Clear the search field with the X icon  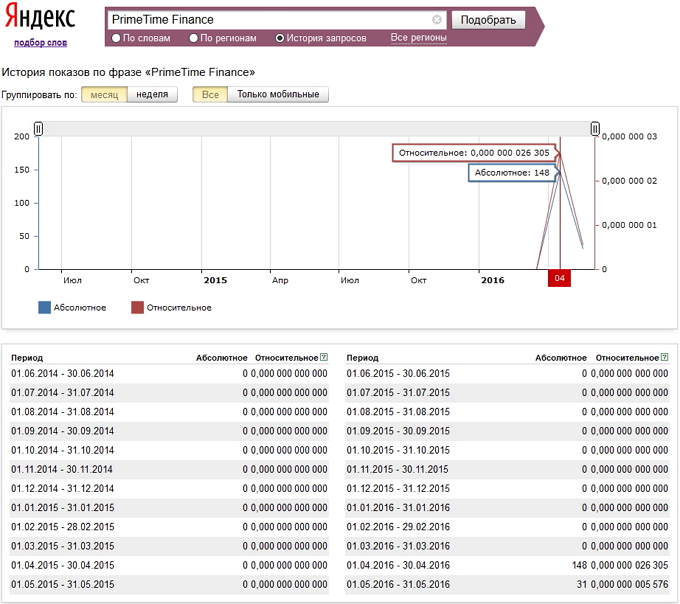tap(437, 20)
